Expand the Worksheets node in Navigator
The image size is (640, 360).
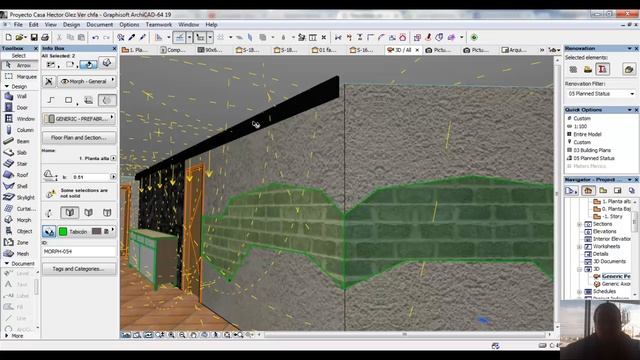(x=579, y=247)
